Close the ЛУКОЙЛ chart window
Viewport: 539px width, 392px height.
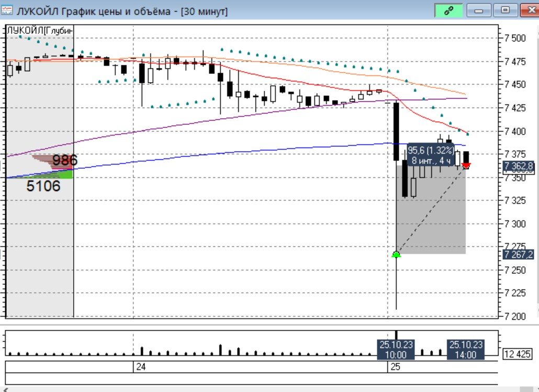pyautogui.click(x=530, y=10)
